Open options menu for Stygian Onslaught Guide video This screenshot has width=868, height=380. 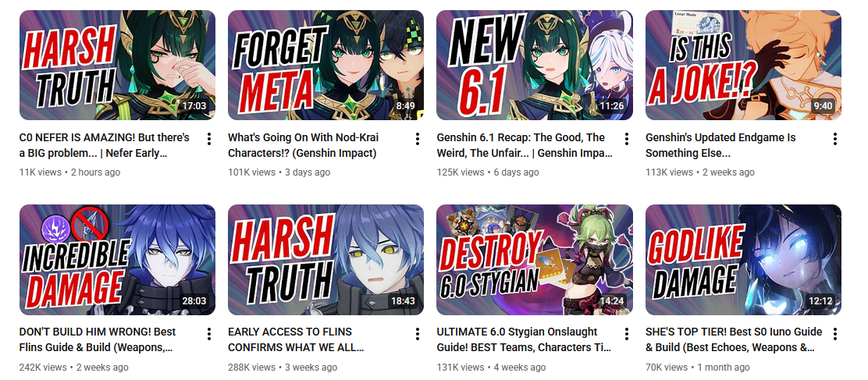pos(626,333)
